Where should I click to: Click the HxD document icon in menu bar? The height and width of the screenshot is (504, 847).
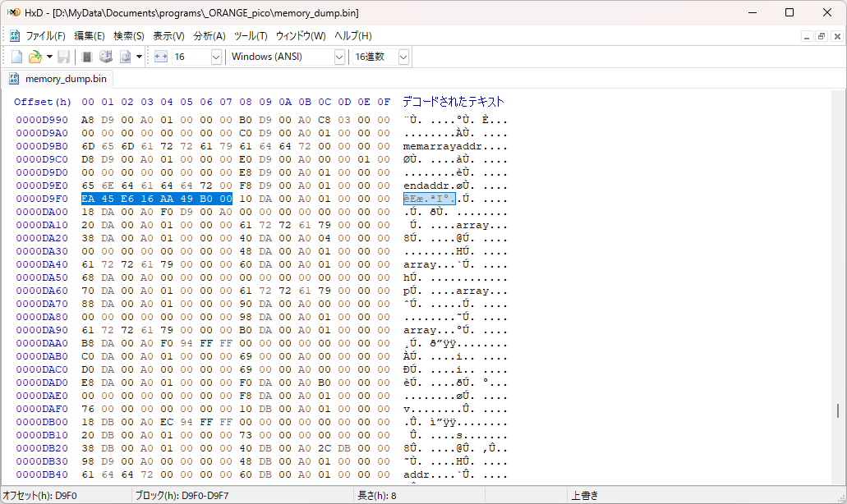pos(15,36)
